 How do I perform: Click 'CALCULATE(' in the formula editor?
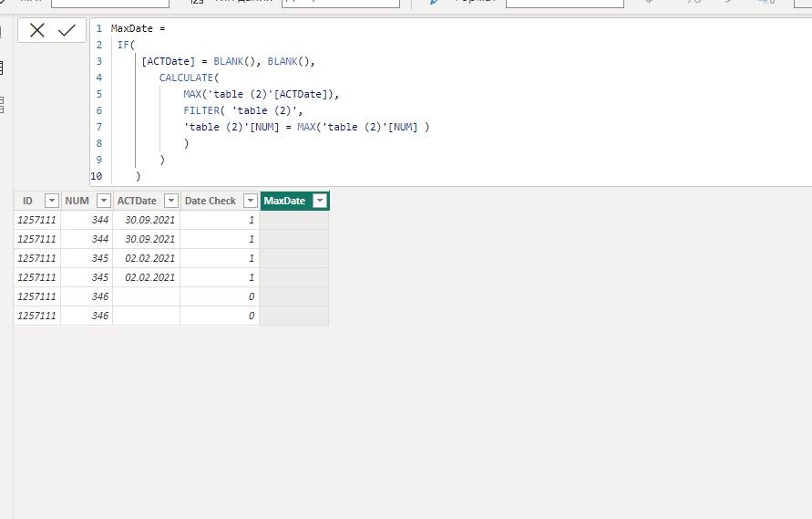click(189, 78)
